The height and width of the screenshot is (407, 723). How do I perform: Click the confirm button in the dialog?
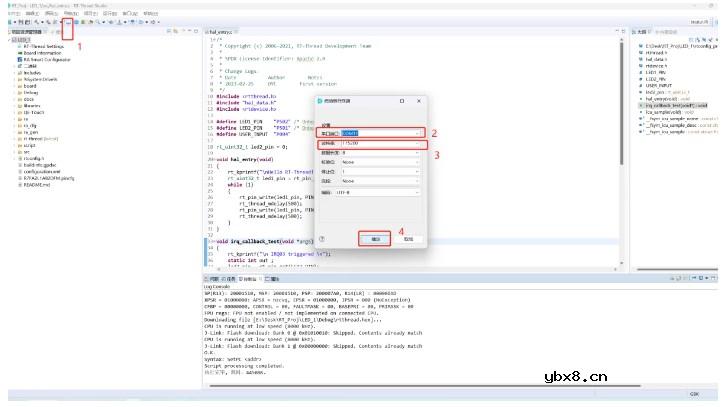[375, 239]
